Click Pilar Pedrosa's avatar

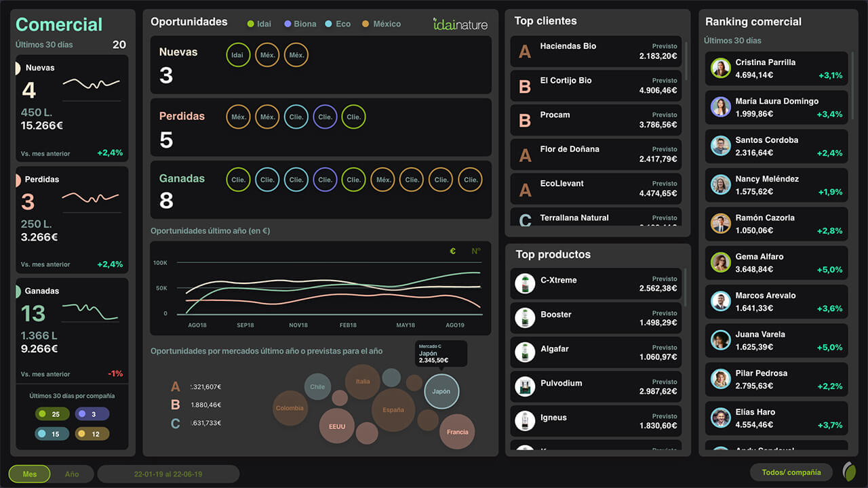720,379
